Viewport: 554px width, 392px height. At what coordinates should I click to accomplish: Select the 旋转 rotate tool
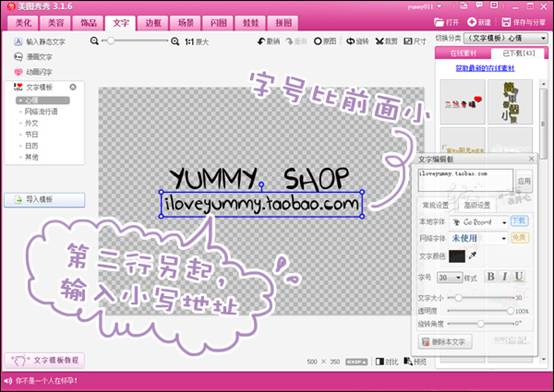tap(357, 41)
